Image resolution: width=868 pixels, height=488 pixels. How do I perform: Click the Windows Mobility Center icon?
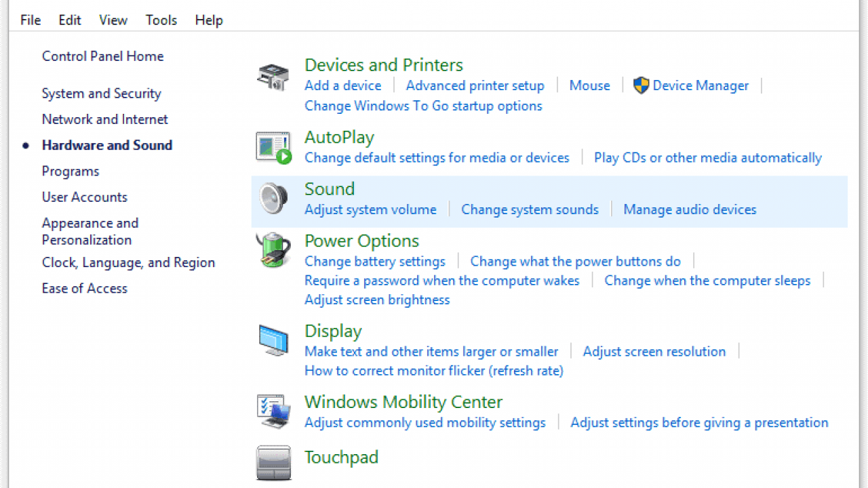pyautogui.click(x=273, y=411)
